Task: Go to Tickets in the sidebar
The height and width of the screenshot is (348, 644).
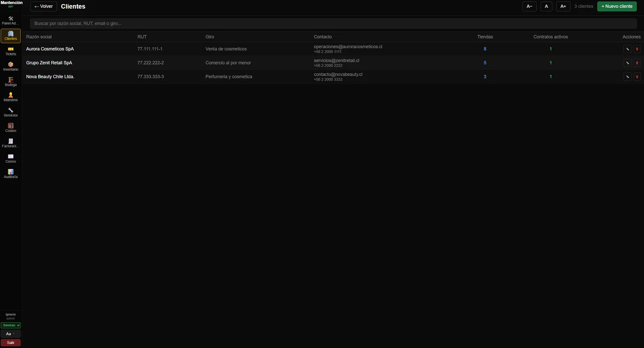Action: pyautogui.click(x=11, y=52)
